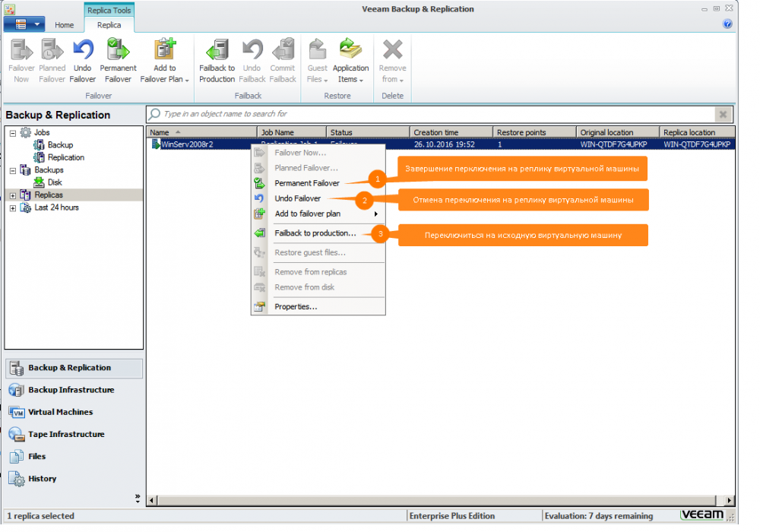The height and width of the screenshot is (532, 760).
Task: Click Restore guest files context menu entry
Action: point(318,252)
